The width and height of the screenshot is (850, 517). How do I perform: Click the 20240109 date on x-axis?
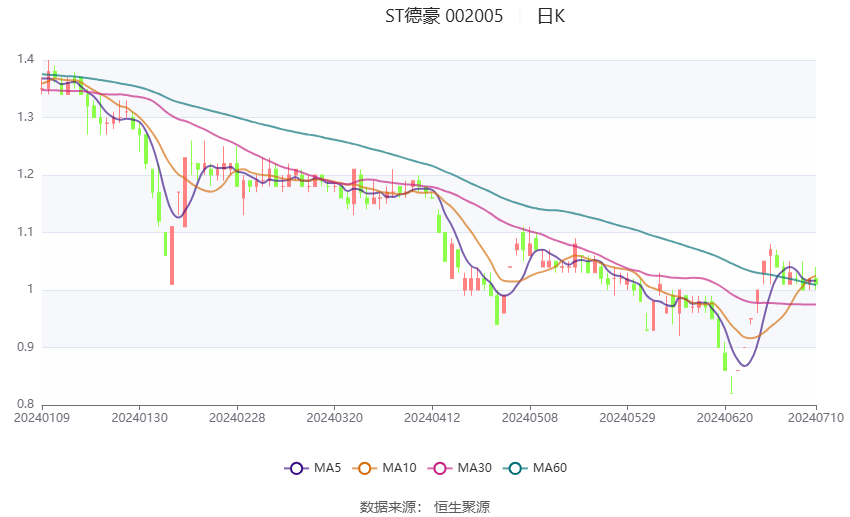click(42, 417)
